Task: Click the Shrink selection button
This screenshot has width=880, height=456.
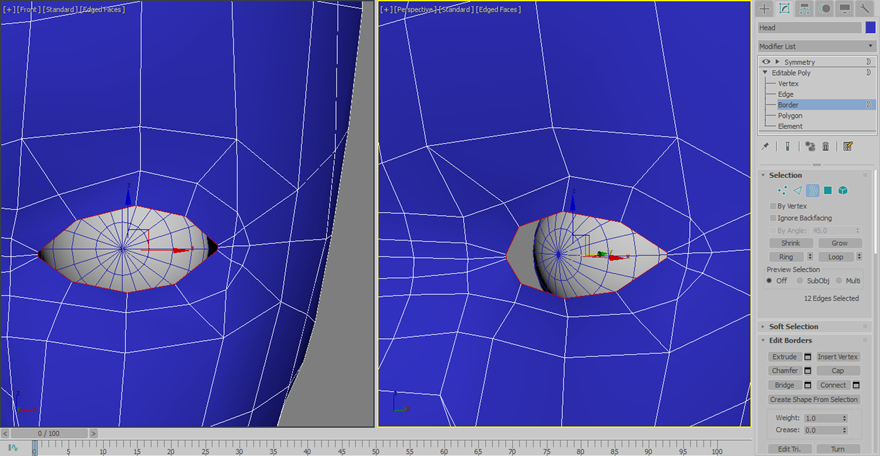Action: 790,243
